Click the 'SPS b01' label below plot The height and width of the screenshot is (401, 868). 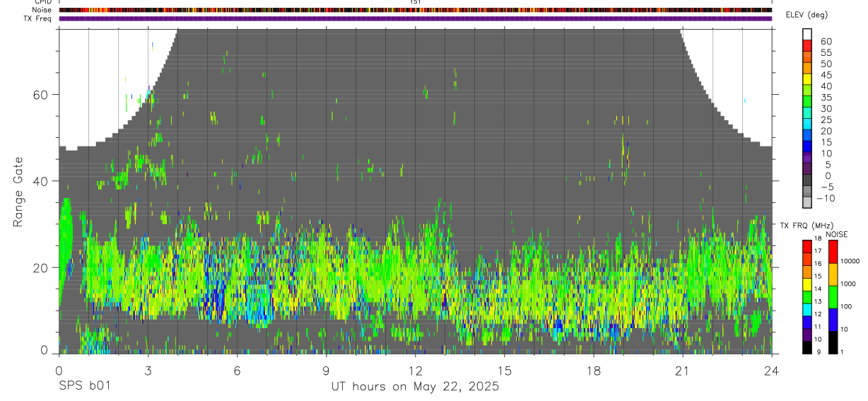click(84, 386)
